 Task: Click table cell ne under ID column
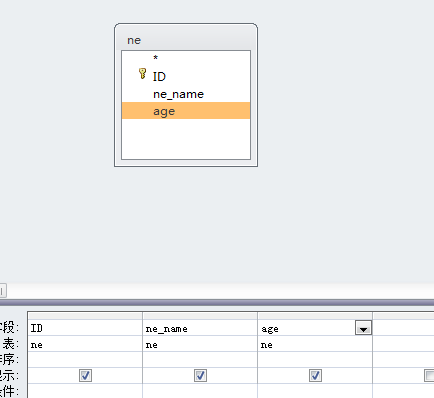pos(85,344)
